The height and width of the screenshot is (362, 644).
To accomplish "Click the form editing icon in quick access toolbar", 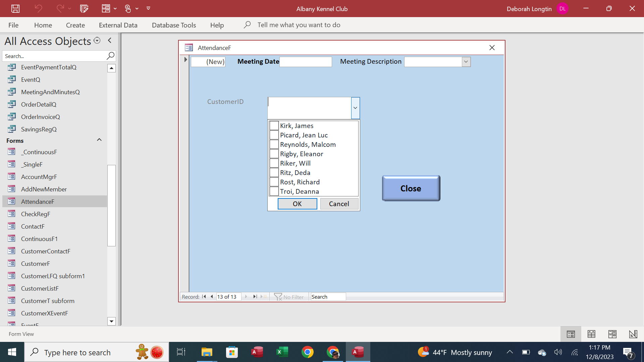I will pos(84,9).
